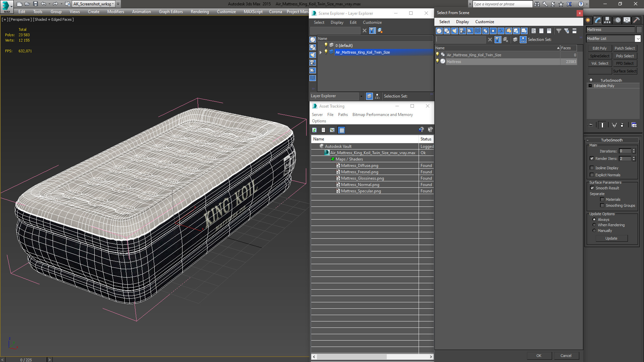Open the Create tab in the command panel
The image size is (644, 362).
(588, 20)
